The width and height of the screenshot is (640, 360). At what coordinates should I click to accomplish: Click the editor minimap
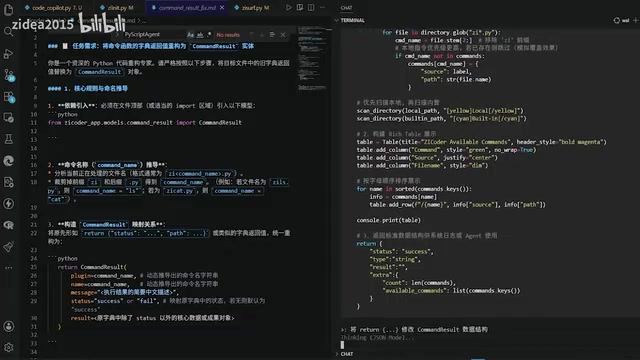[x=312, y=59]
